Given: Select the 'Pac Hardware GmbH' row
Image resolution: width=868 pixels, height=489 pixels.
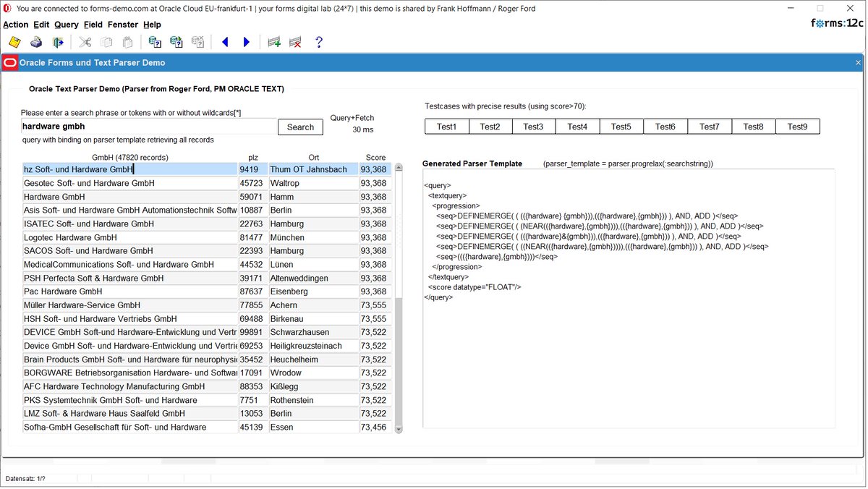Looking at the screenshot, I should [x=129, y=292].
